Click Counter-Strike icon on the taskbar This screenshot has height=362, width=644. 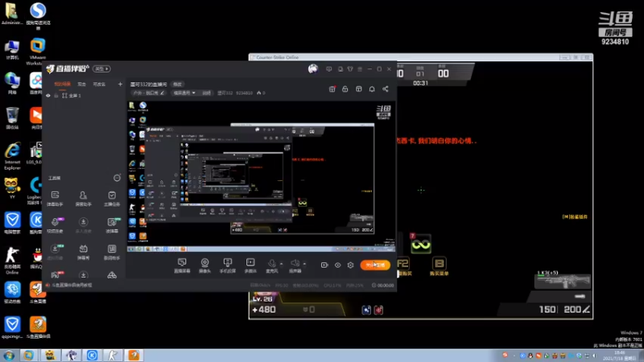(x=112, y=355)
